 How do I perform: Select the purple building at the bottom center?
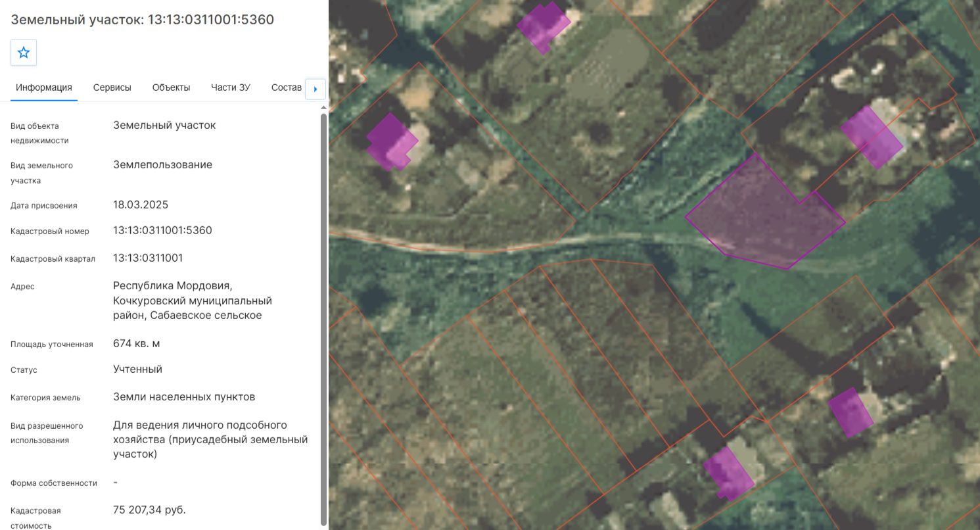[728, 473]
